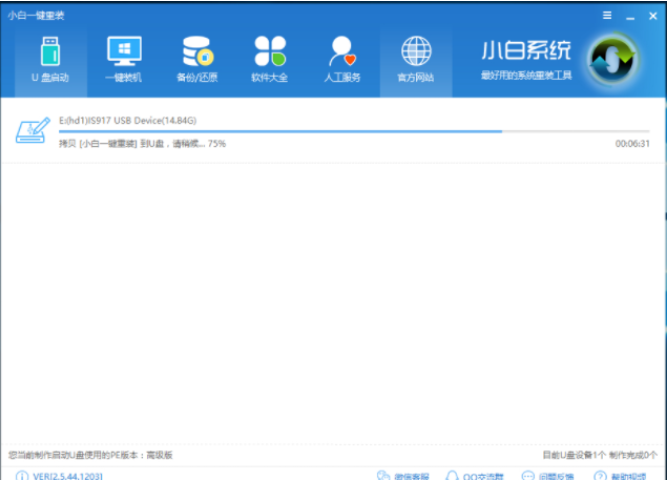Image resolution: width=668 pixels, height=480 pixels.
Task: Click the PE版本 高级版 status text
Action: coord(90,455)
